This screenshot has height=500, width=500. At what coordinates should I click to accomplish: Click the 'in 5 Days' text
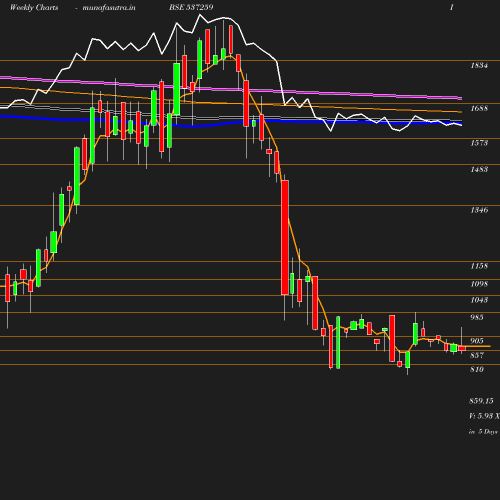tap(483, 432)
